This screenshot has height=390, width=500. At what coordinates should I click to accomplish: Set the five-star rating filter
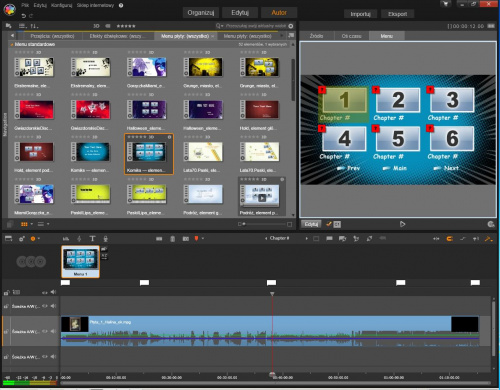126,26
